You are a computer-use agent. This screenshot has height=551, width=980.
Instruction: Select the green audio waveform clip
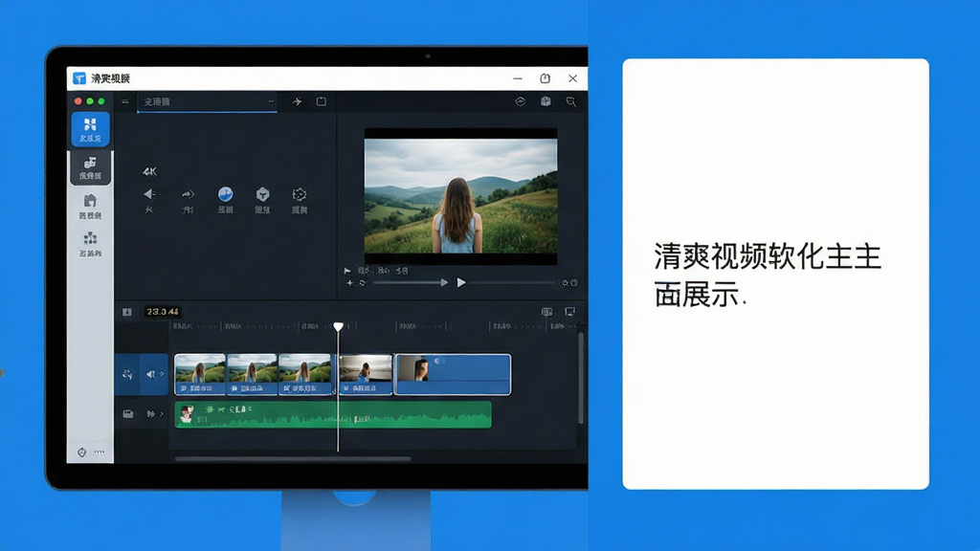(x=333, y=415)
